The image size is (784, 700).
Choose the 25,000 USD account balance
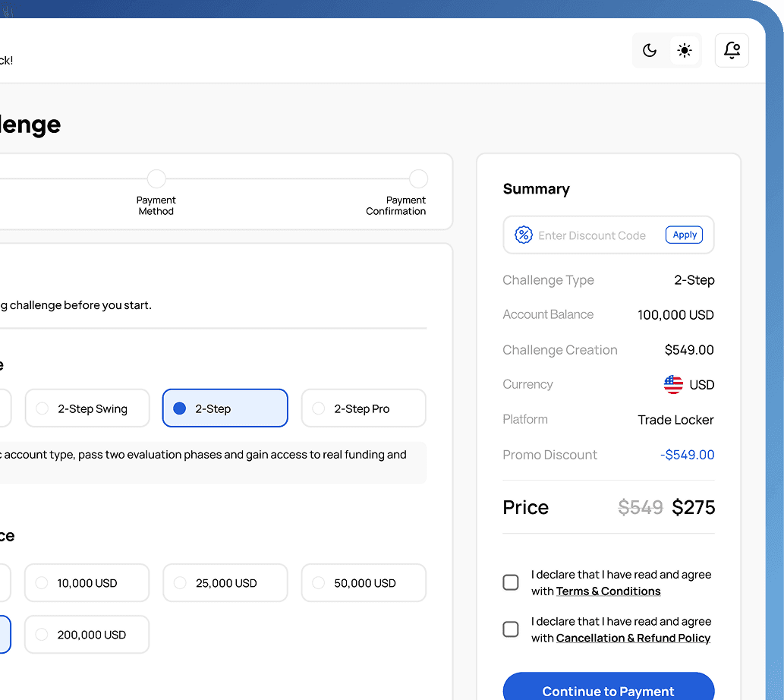tap(225, 583)
